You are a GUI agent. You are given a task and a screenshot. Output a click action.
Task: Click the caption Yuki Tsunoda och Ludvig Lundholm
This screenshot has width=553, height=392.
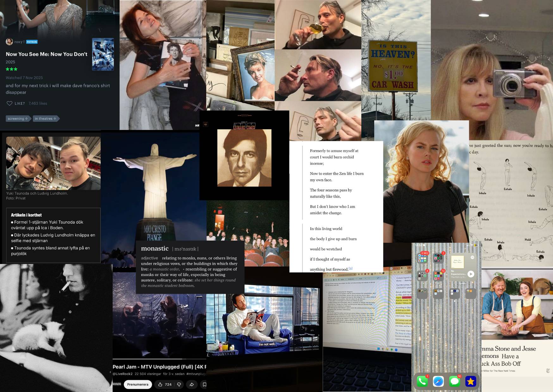(37, 193)
